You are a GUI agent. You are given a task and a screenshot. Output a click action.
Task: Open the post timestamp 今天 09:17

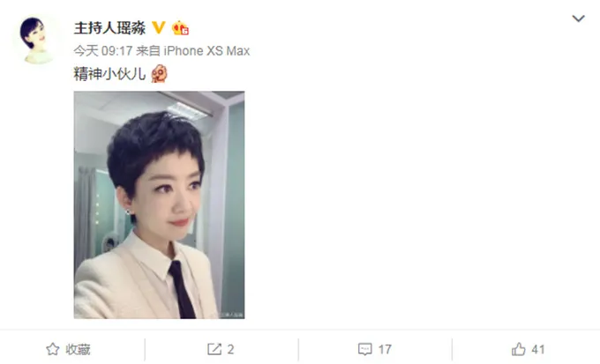(x=103, y=51)
